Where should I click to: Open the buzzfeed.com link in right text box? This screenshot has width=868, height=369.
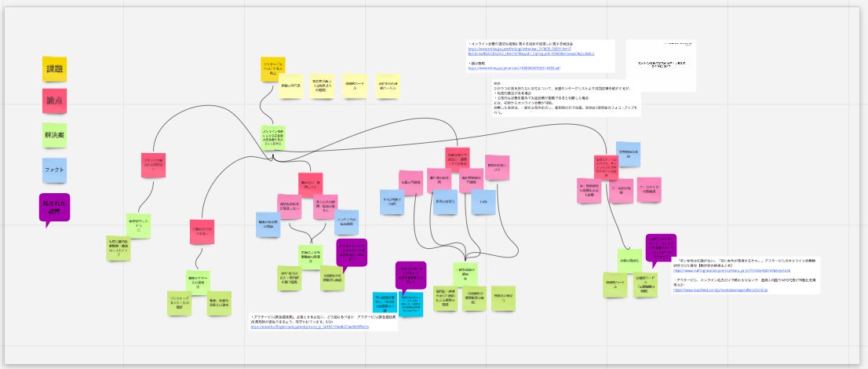tap(720, 290)
